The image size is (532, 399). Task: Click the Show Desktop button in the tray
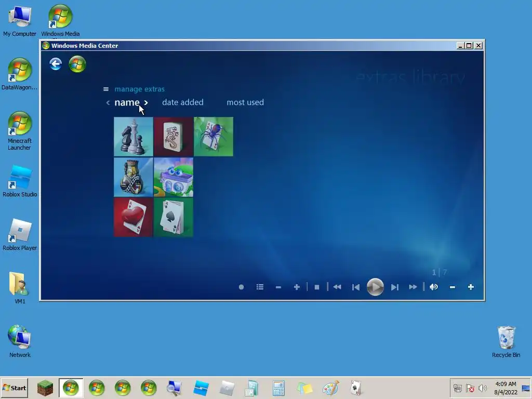click(x=526, y=388)
